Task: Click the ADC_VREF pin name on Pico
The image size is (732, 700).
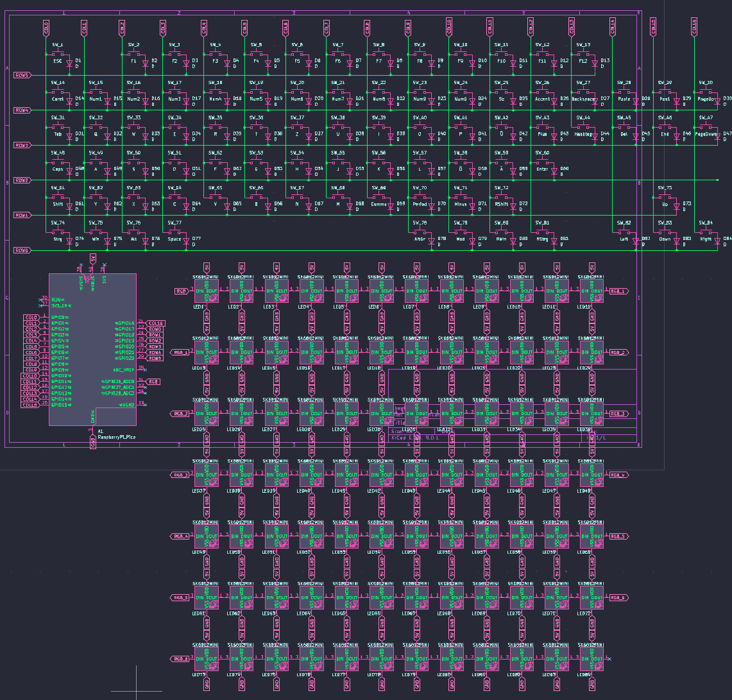Action: pyautogui.click(x=124, y=370)
